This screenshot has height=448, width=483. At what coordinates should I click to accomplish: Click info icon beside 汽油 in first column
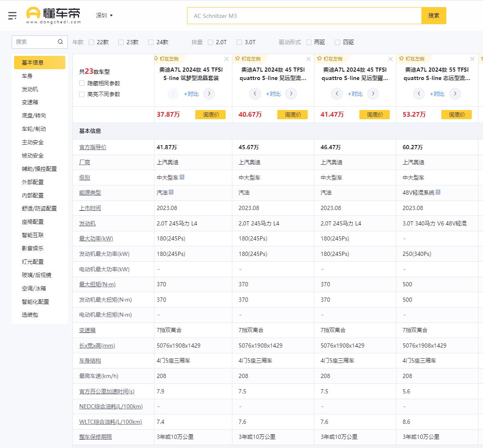pos(171,192)
